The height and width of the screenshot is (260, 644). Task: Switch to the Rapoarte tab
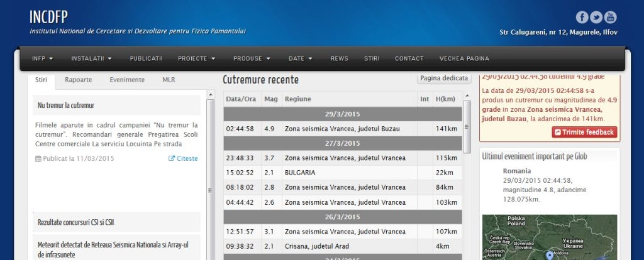[x=79, y=80]
